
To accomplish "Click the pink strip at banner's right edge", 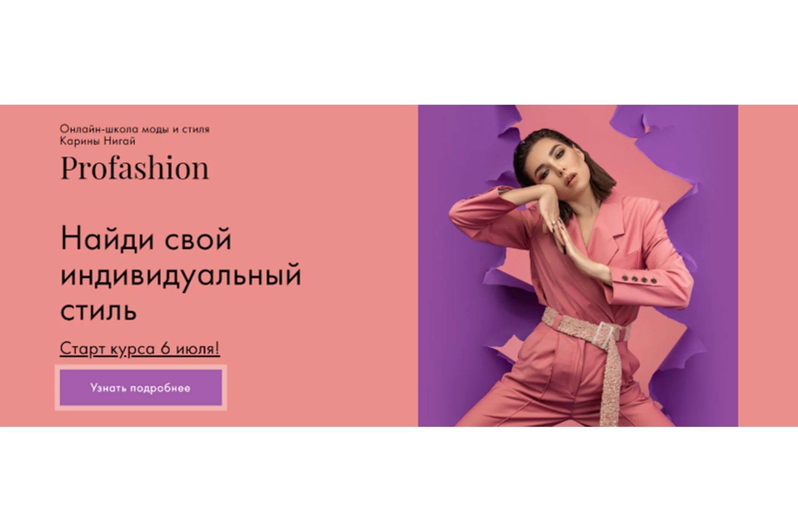I will 768,266.
